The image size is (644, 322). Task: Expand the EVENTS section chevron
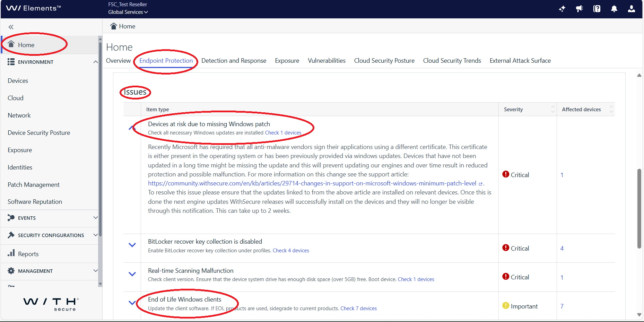[x=95, y=218]
